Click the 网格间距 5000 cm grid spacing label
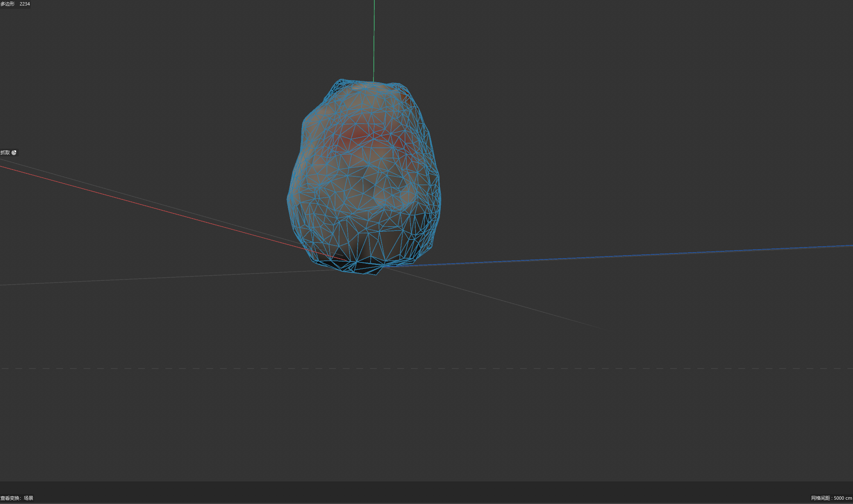Image resolution: width=853 pixels, height=504 pixels. pyautogui.click(x=831, y=498)
